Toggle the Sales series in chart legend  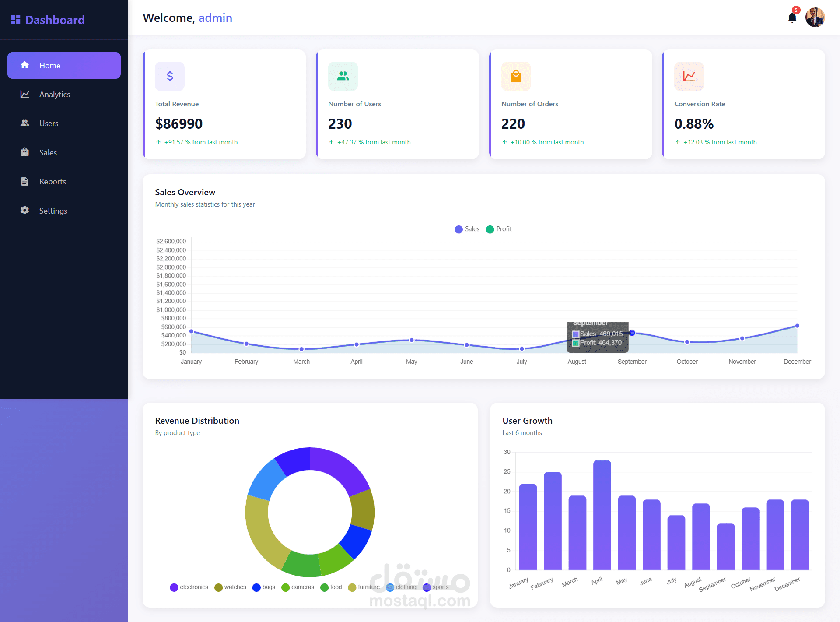tap(467, 229)
